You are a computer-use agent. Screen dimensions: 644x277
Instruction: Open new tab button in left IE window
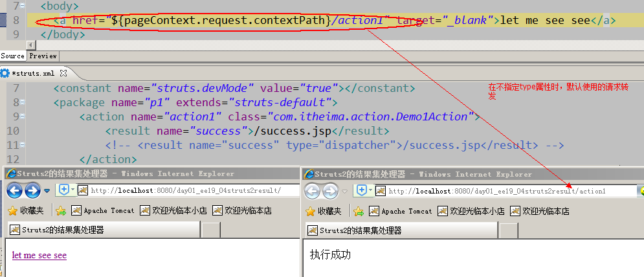[211, 230]
